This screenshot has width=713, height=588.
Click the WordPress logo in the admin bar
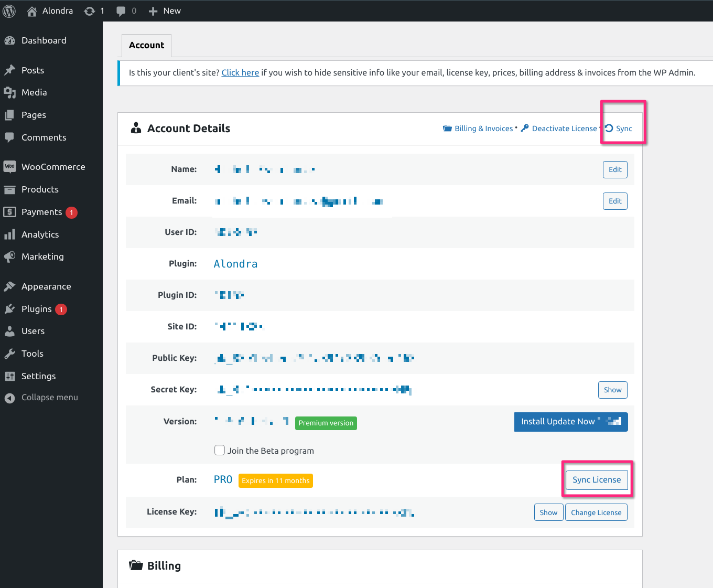(x=9, y=10)
